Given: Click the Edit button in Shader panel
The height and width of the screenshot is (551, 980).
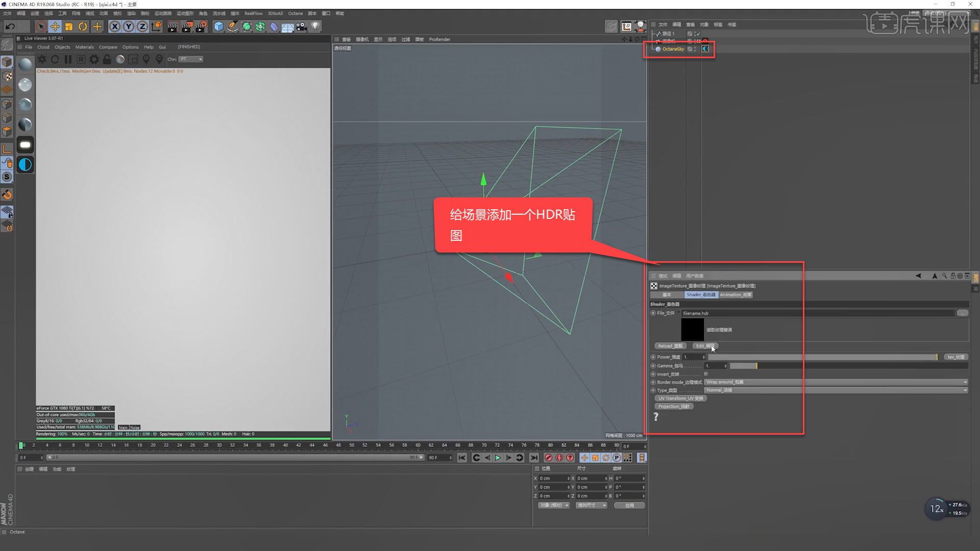Looking at the screenshot, I should tap(705, 346).
